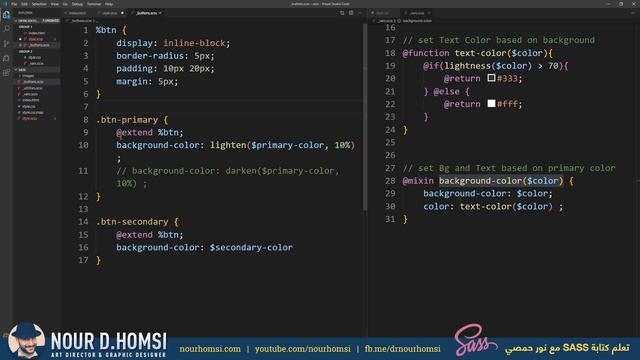Click the %btn placeholder selector on line 1
Image resolution: width=640 pixels, height=360 pixels.
click(106, 30)
